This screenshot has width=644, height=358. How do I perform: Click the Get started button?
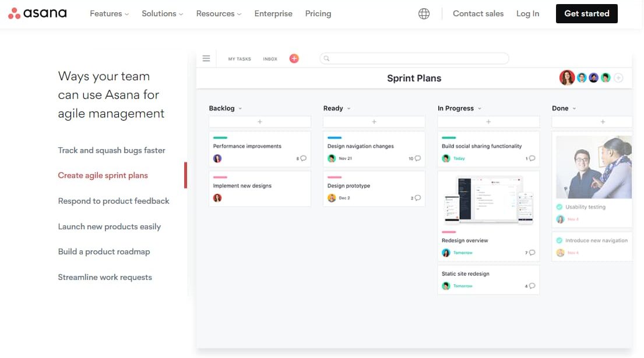586,13
